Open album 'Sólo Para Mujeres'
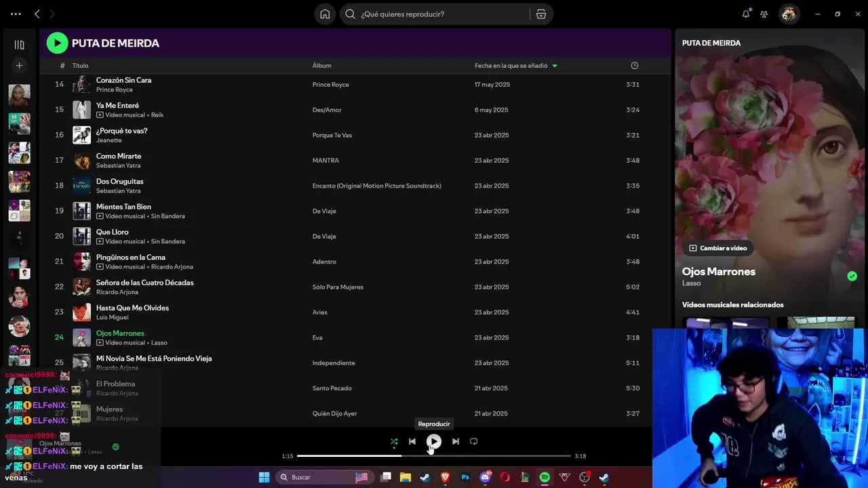Image resolution: width=868 pixels, height=488 pixels. click(338, 287)
